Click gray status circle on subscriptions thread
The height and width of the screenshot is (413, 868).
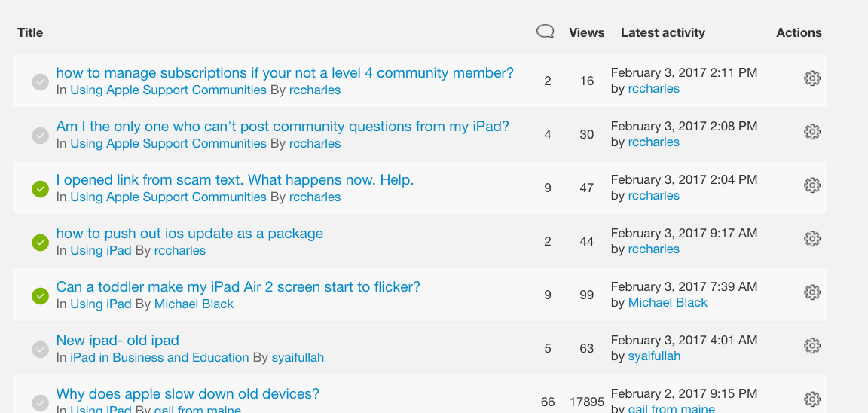(40, 82)
